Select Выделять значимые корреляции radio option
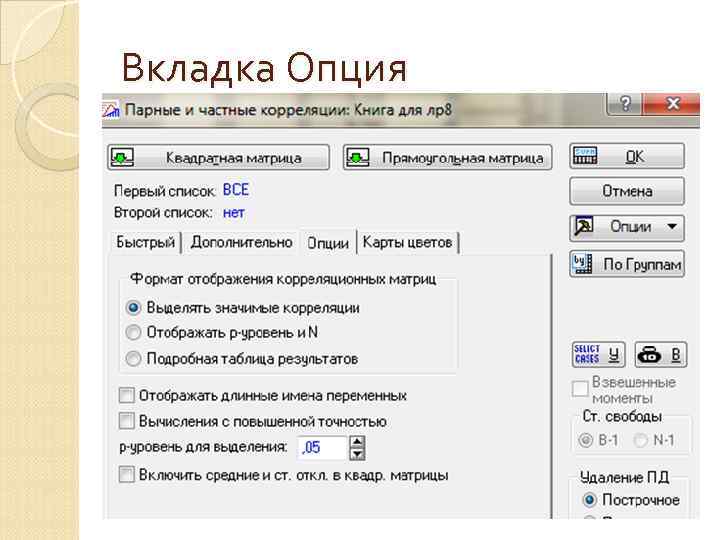The height and width of the screenshot is (540, 720). click(x=133, y=308)
